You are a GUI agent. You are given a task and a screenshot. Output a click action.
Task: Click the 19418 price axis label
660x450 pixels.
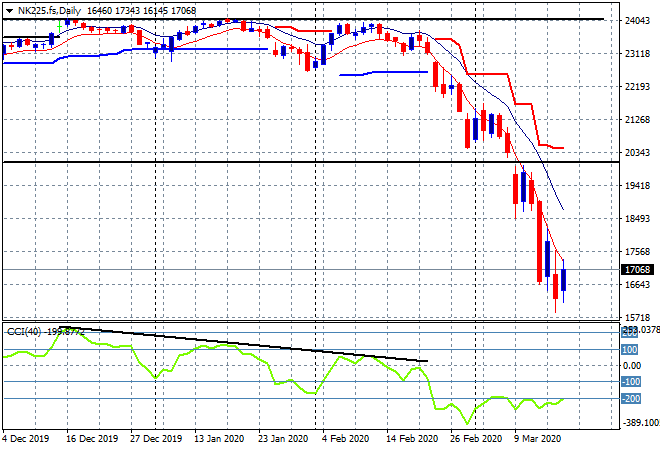pos(637,186)
